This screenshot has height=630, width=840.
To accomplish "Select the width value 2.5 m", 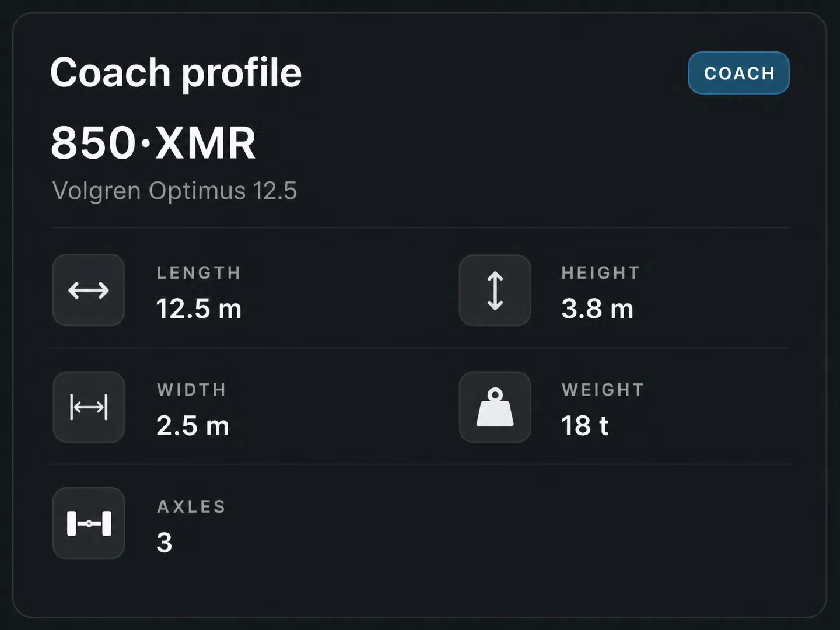I will [192, 425].
